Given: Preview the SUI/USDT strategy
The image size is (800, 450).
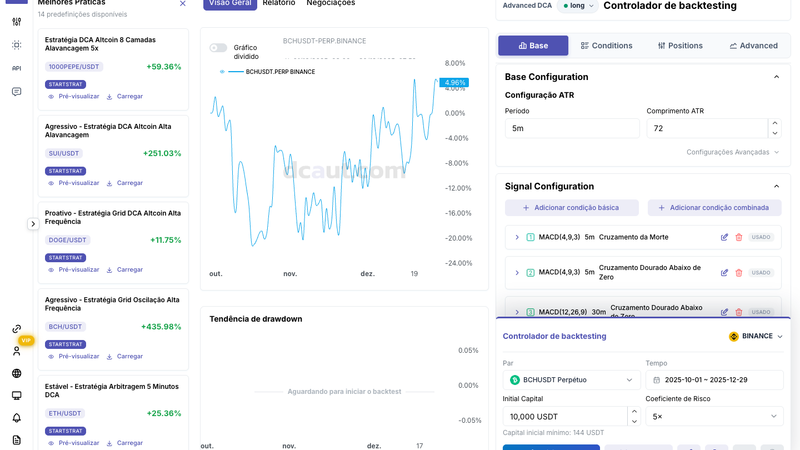Looking at the screenshot, I should click(x=73, y=183).
